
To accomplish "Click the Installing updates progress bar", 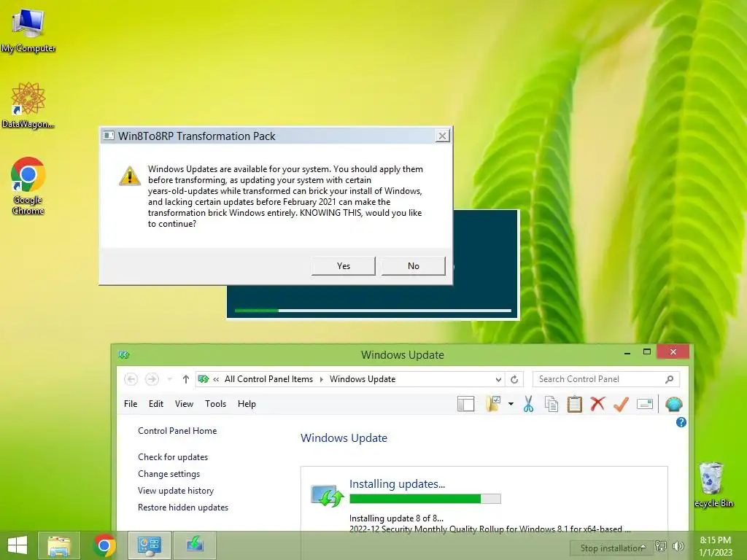I will 425,499.
